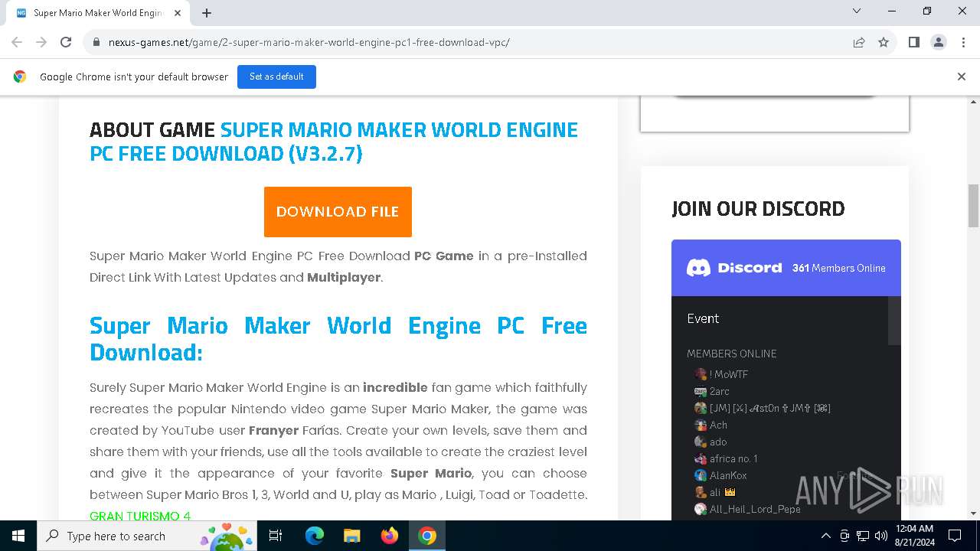Open the Chrome three-dot menu
The width and height of the screenshot is (980, 551).
[962, 42]
